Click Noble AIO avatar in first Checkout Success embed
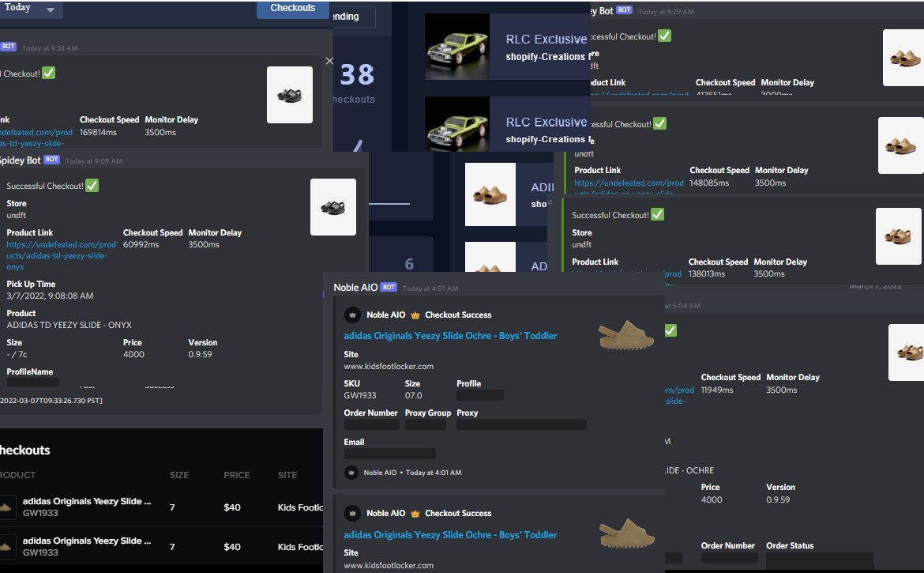 tap(352, 315)
